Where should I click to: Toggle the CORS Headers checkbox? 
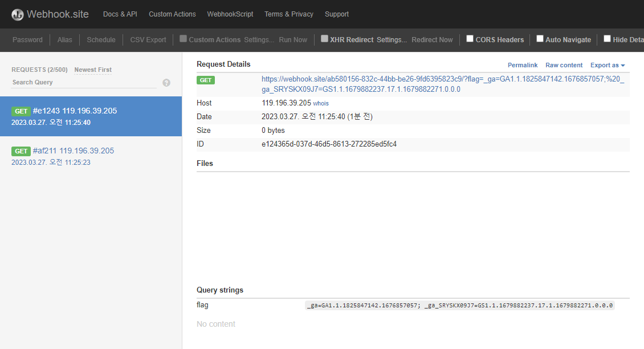point(470,39)
